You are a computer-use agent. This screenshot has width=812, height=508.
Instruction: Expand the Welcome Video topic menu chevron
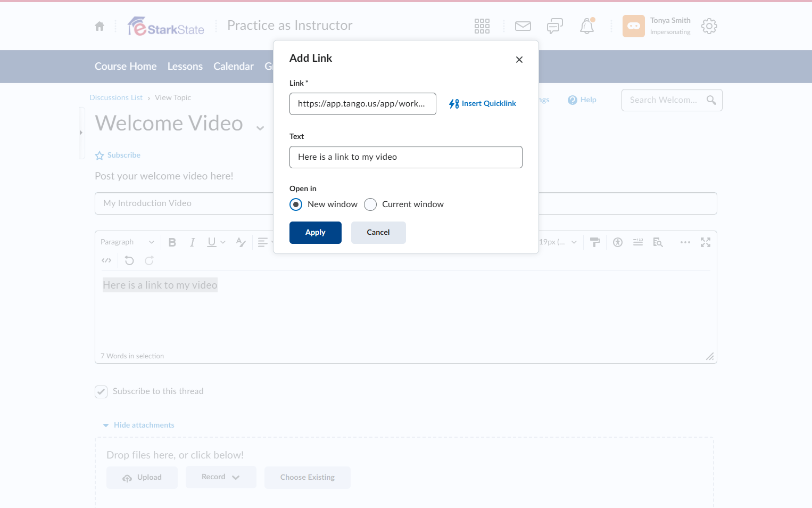click(x=260, y=128)
